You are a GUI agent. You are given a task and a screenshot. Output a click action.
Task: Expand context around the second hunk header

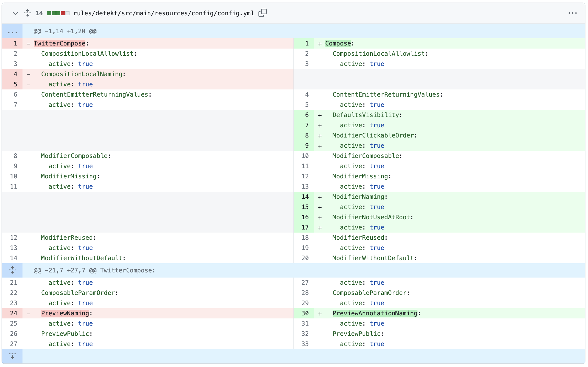(12, 270)
